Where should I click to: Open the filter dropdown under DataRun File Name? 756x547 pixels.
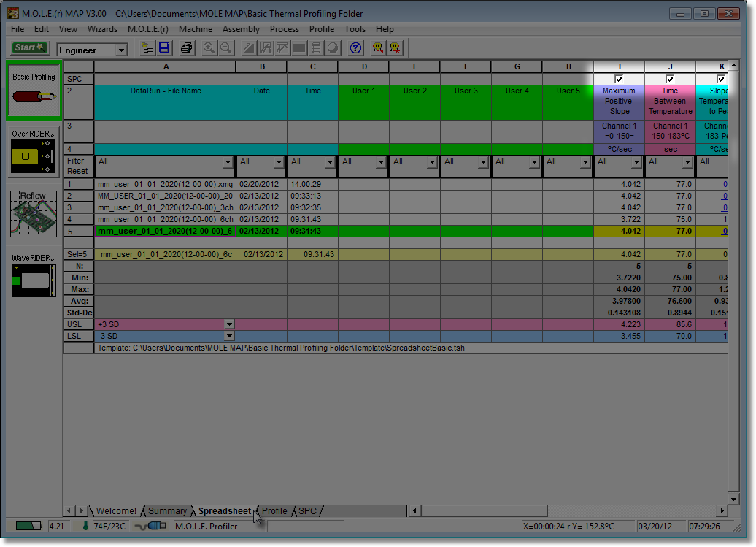(x=228, y=162)
